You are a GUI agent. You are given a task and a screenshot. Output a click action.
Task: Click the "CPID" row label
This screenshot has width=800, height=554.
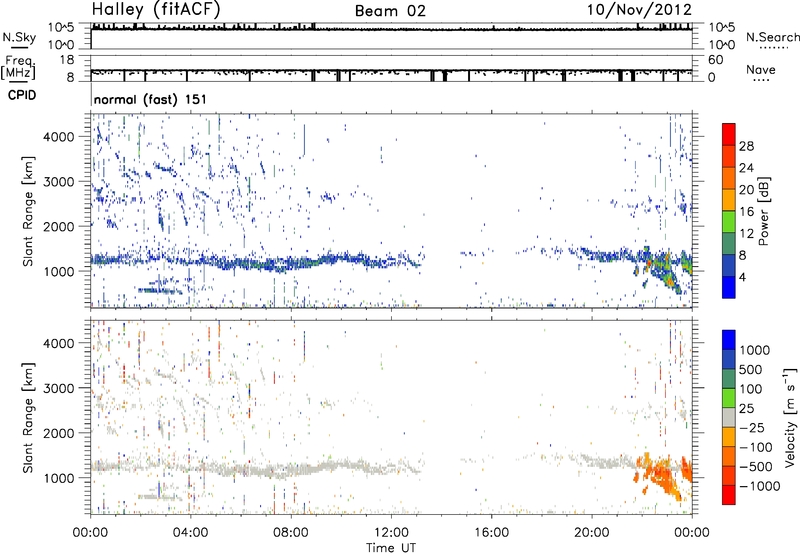coord(22,95)
